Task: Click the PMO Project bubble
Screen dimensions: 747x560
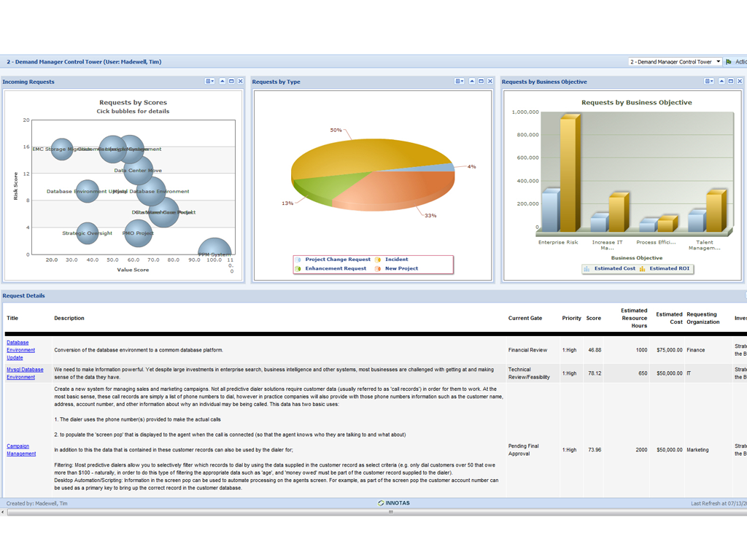Action: [138, 233]
